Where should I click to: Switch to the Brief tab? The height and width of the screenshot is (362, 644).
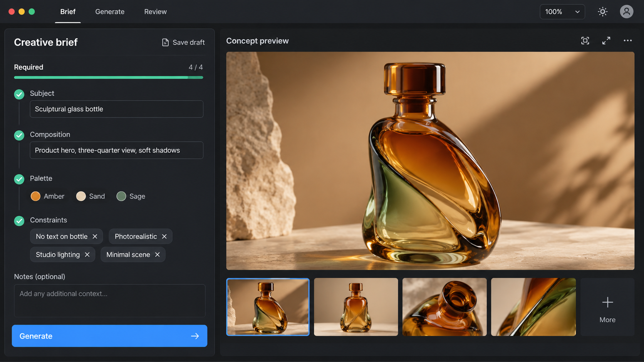coord(68,12)
